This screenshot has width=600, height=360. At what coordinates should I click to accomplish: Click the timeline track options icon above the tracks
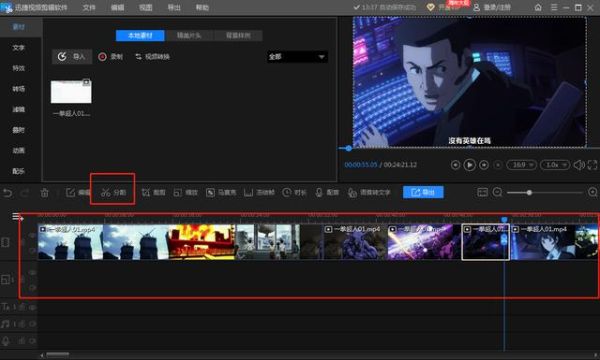point(17,217)
